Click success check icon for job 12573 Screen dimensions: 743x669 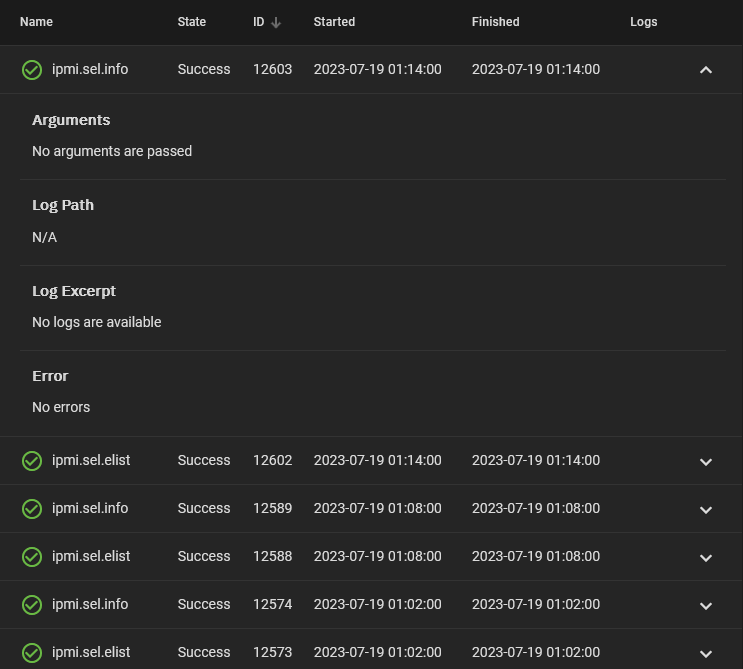[x=32, y=653]
